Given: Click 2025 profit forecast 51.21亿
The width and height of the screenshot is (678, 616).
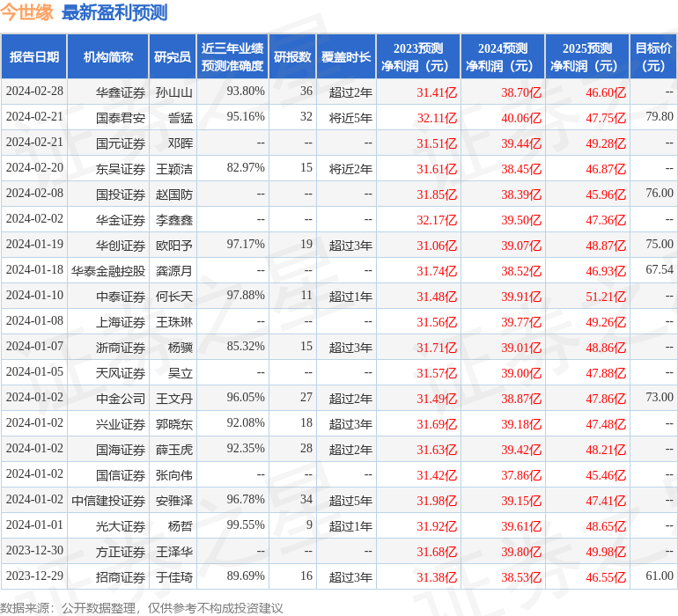Looking at the screenshot, I should tap(606, 297).
